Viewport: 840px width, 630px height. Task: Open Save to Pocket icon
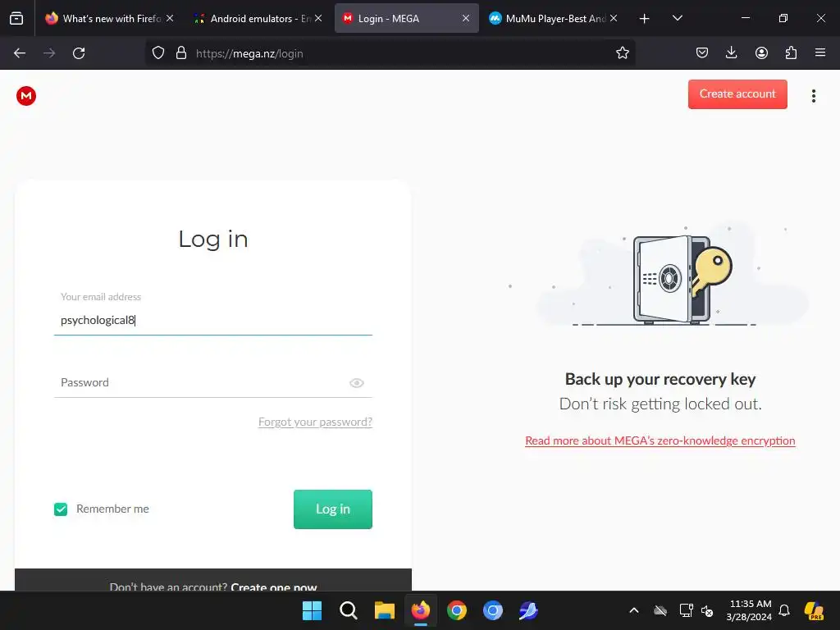tap(702, 53)
